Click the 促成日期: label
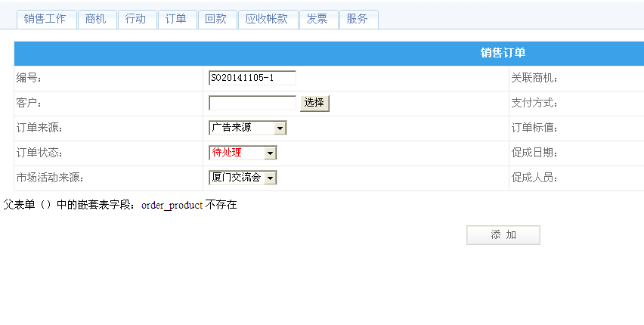The image size is (644, 325). coord(534,153)
